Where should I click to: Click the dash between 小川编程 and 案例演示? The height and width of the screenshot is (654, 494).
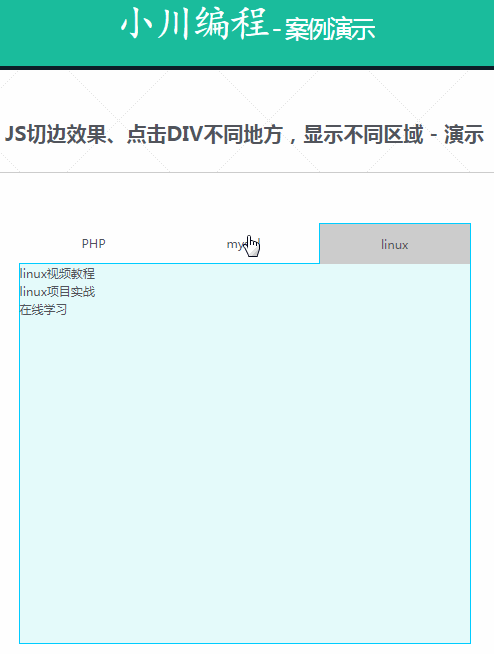[277, 30]
